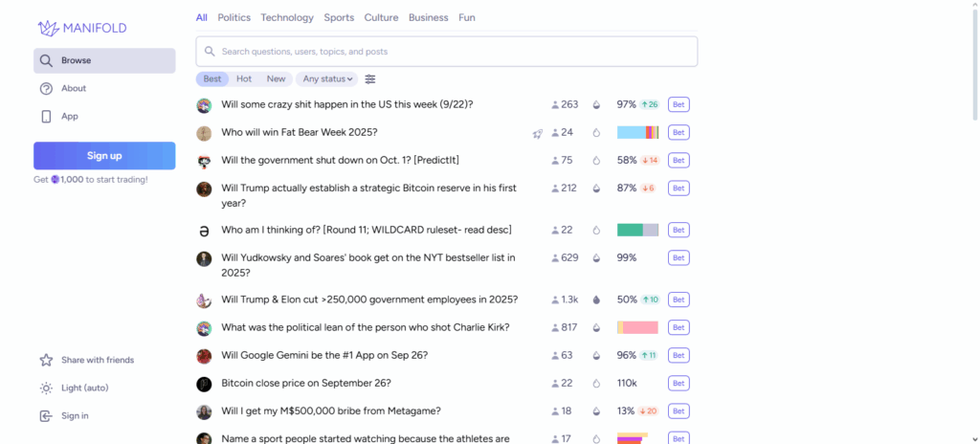
Task: Open 'Bitcoin close price on September 26?'
Action: [306, 384]
